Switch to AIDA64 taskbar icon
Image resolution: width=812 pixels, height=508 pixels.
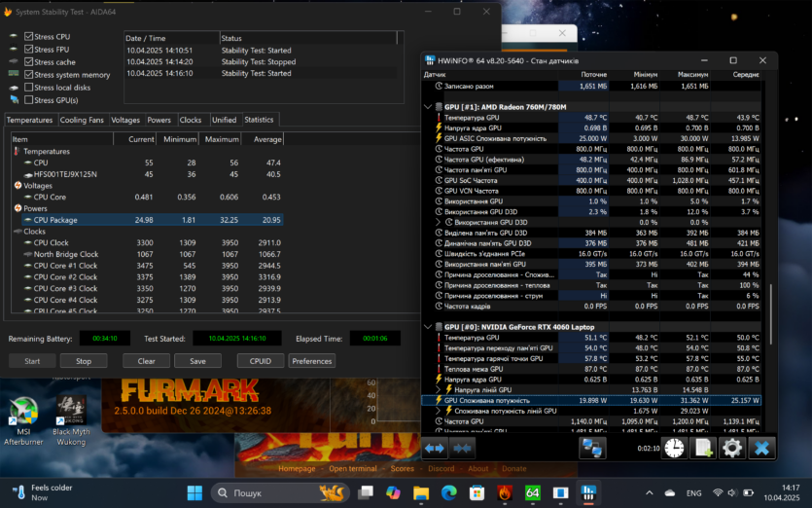(532, 493)
